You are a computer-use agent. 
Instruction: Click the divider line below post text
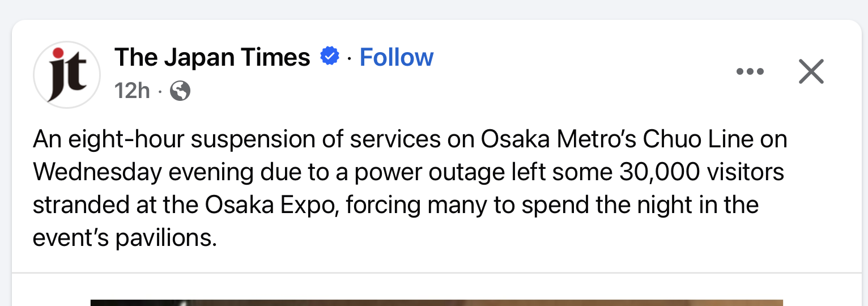(x=436, y=273)
